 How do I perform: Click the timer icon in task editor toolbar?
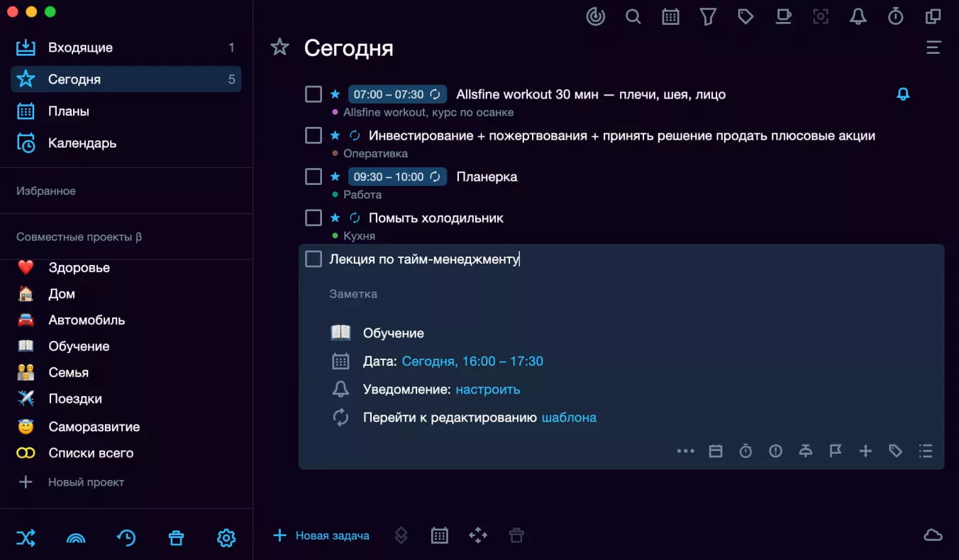(x=745, y=451)
